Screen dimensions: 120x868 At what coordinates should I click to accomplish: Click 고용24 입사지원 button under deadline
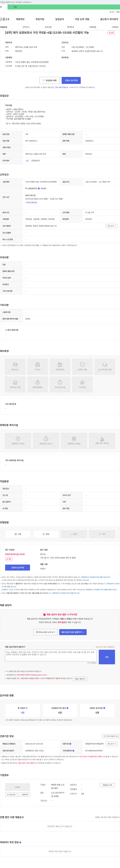tap(18, 568)
